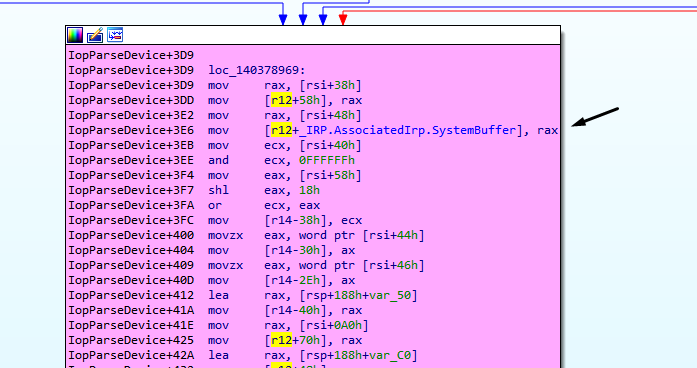Click the [rsi+0A0h] operand
Viewport: 697px width, 368px height.
click(x=333, y=326)
